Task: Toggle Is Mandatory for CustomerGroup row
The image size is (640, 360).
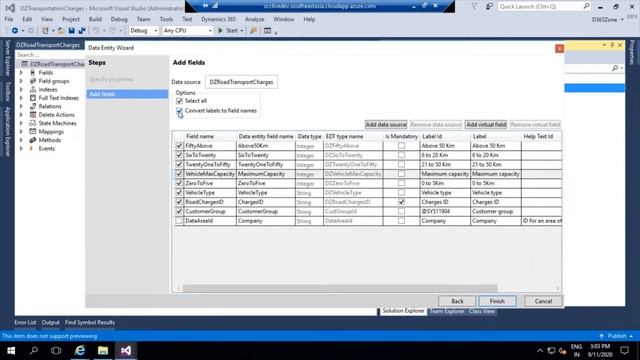Action: tap(402, 211)
